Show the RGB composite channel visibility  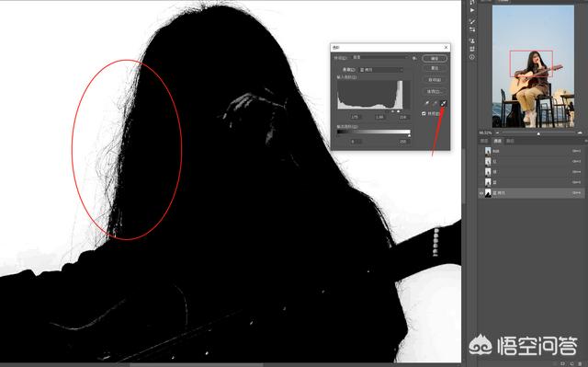481,151
